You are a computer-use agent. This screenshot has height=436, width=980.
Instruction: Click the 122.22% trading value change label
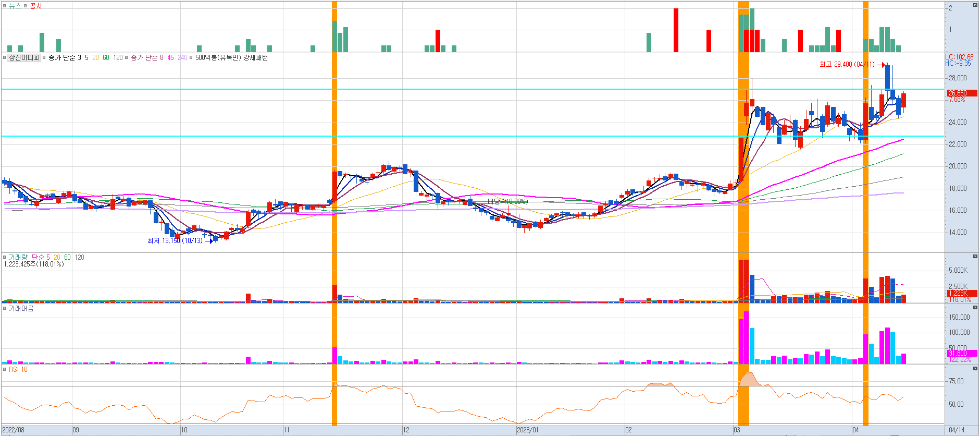(960, 359)
